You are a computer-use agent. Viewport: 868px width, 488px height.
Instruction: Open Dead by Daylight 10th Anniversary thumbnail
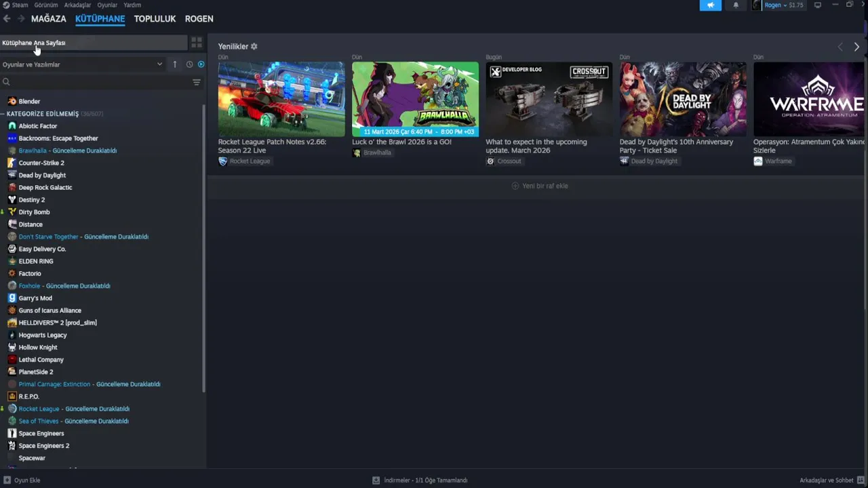(x=683, y=99)
